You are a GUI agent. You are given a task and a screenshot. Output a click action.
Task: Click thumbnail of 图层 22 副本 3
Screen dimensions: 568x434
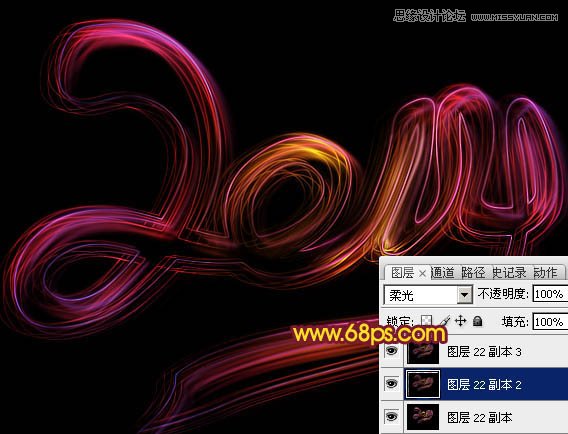click(423, 351)
